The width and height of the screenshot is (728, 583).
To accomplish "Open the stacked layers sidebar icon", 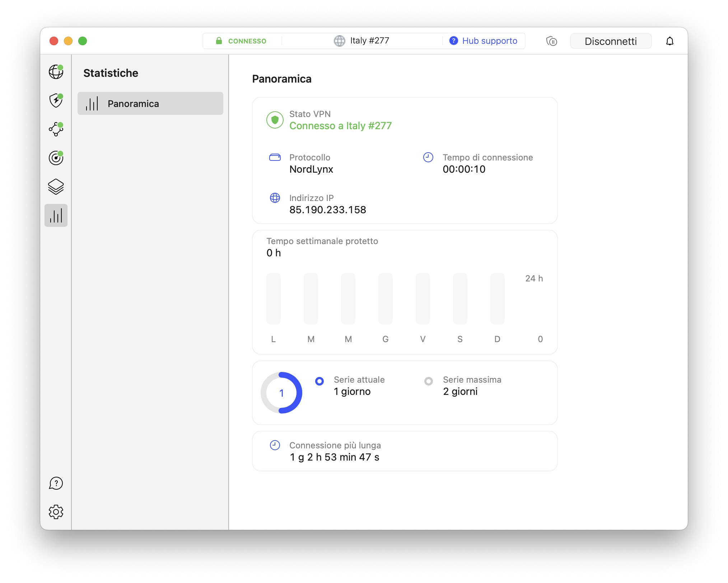I will point(56,187).
